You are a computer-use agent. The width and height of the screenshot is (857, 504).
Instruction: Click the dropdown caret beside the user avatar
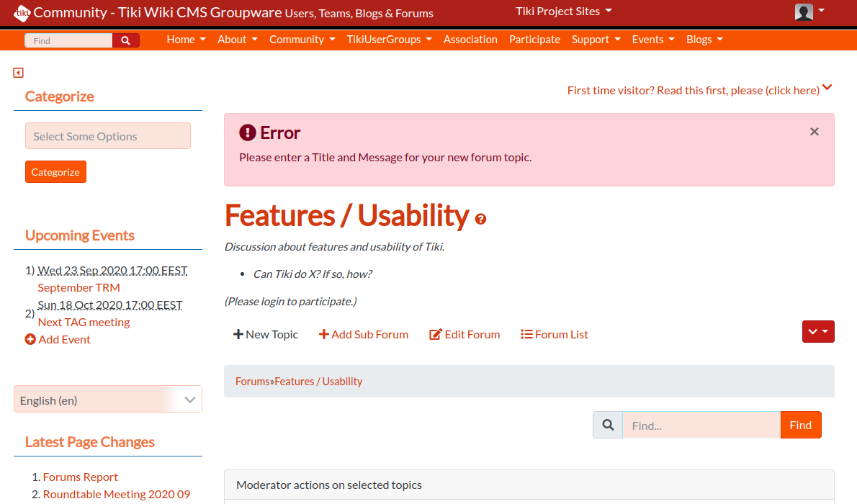click(821, 10)
